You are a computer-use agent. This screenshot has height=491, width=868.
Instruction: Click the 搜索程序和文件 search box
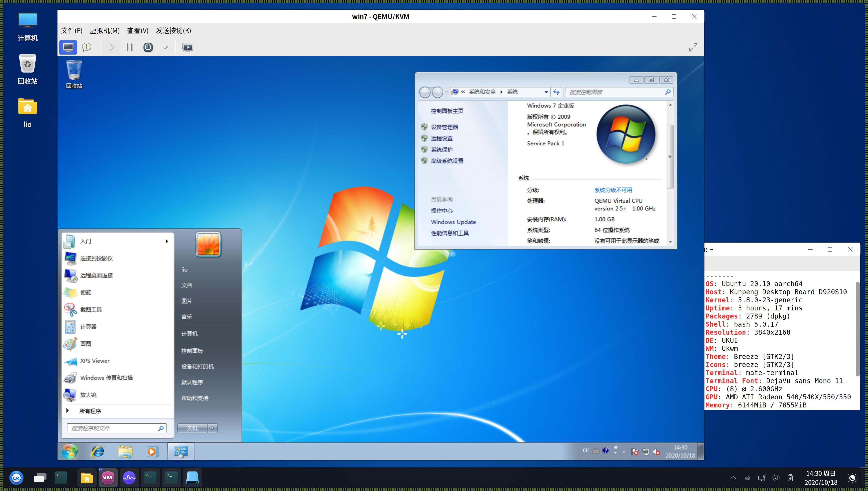[x=117, y=428]
